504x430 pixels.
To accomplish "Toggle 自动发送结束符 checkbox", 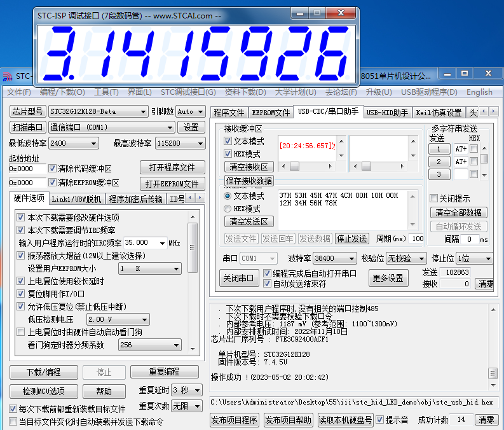I will 267,284.
